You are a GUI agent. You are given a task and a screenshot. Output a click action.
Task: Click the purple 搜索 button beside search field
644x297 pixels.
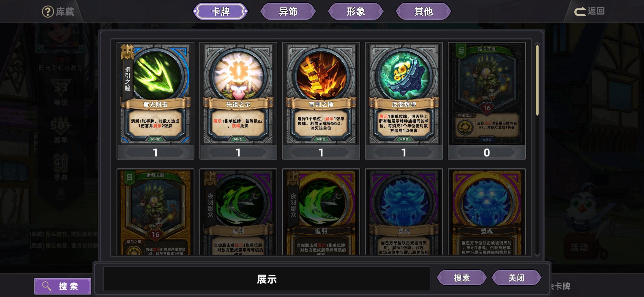tap(462, 278)
